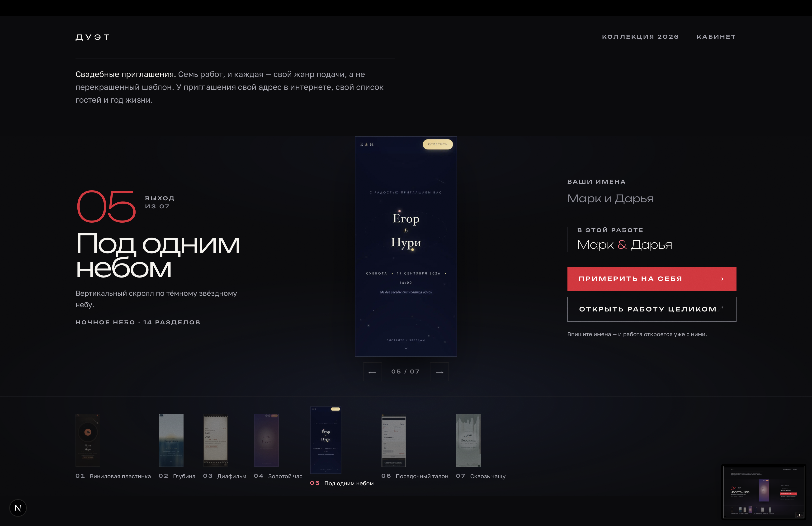Click the Марк & Дарья preview names
Screen dimensions: 812x526
[624, 245]
